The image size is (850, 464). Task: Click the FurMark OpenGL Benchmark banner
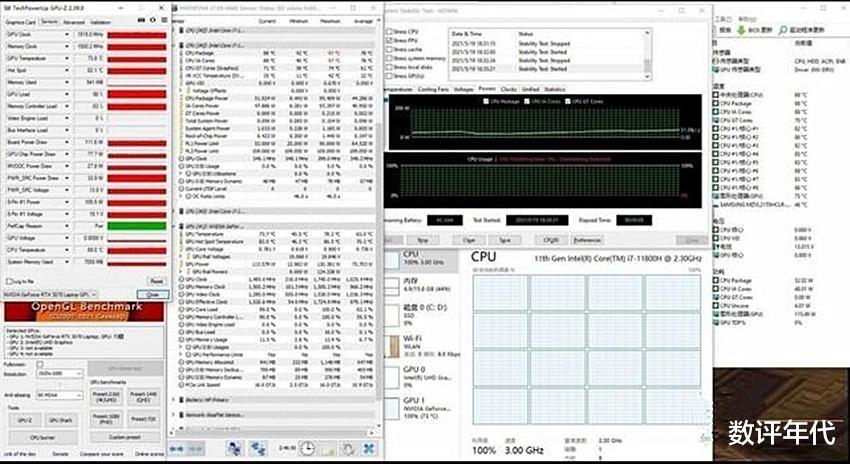pos(84,311)
